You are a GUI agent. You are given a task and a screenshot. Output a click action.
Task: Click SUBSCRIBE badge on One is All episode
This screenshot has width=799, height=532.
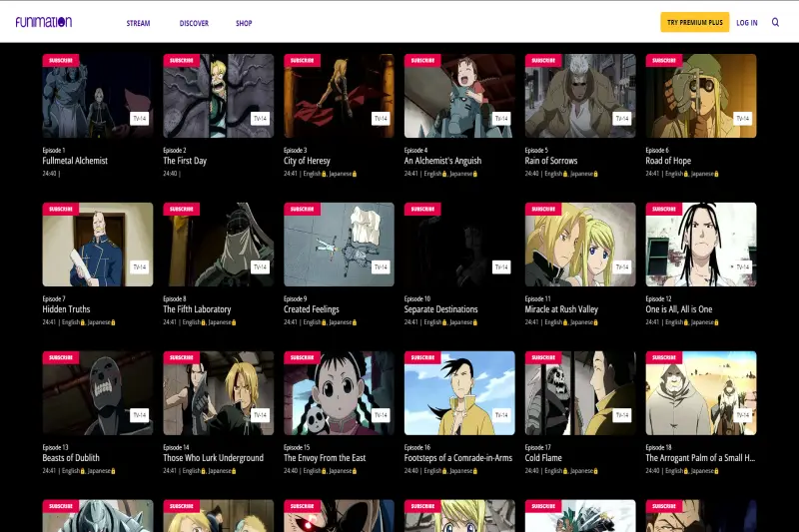[664, 209]
